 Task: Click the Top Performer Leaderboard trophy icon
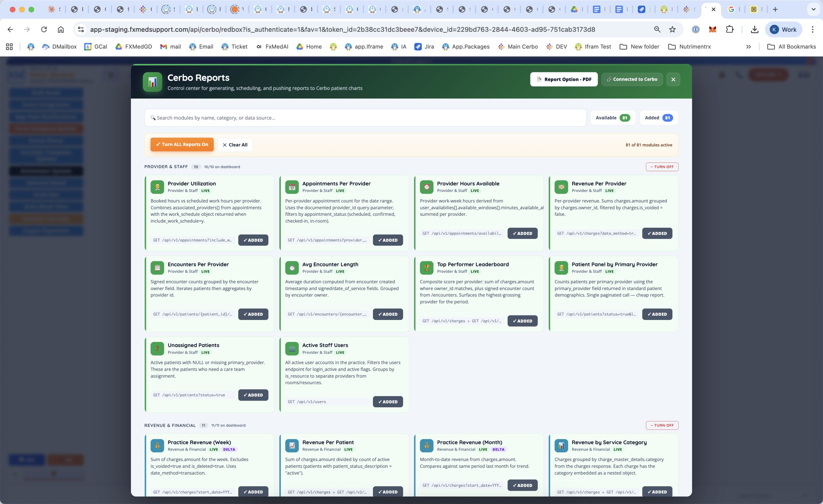pos(427,268)
